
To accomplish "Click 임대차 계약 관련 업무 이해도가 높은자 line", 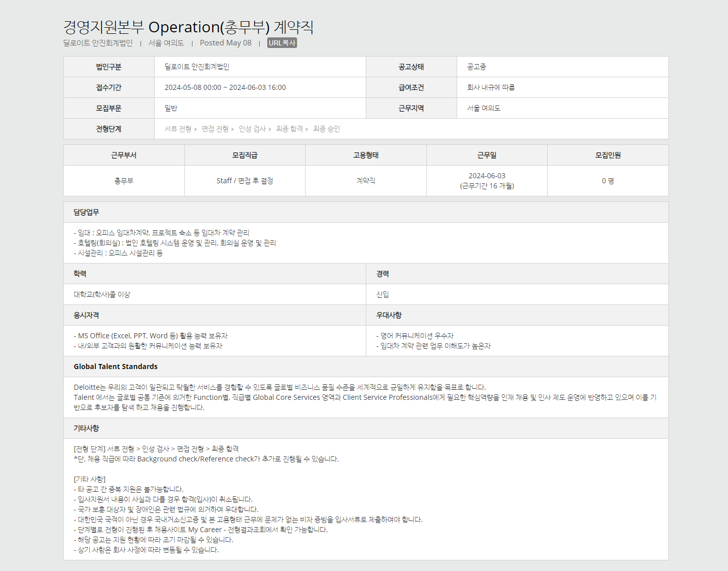I will tap(433, 346).
